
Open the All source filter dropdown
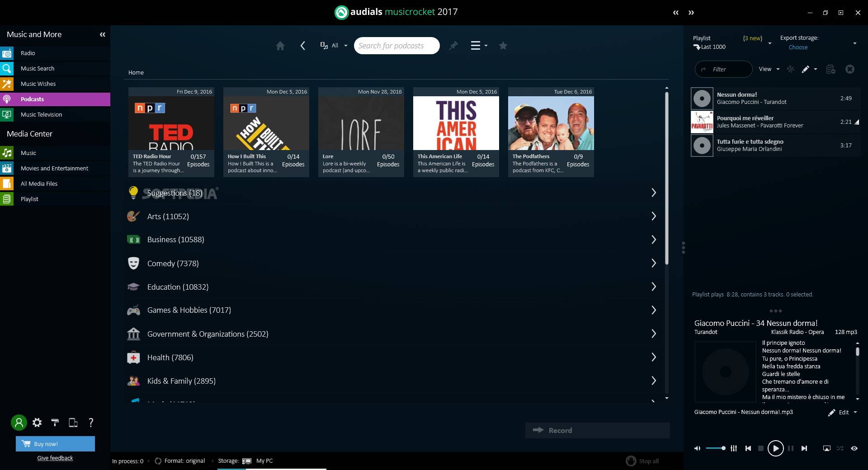(x=334, y=46)
